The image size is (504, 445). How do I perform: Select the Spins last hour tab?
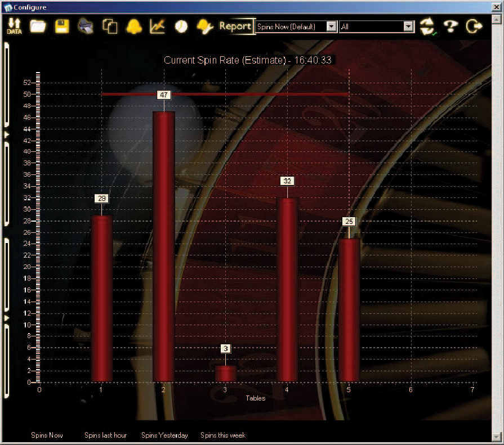[x=105, y=435]
